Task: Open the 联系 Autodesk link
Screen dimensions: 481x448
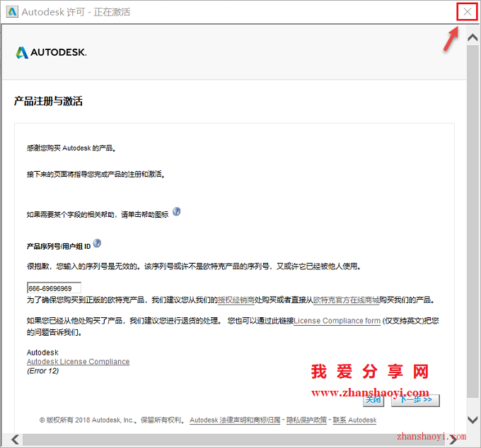Action: pos(354,420)
